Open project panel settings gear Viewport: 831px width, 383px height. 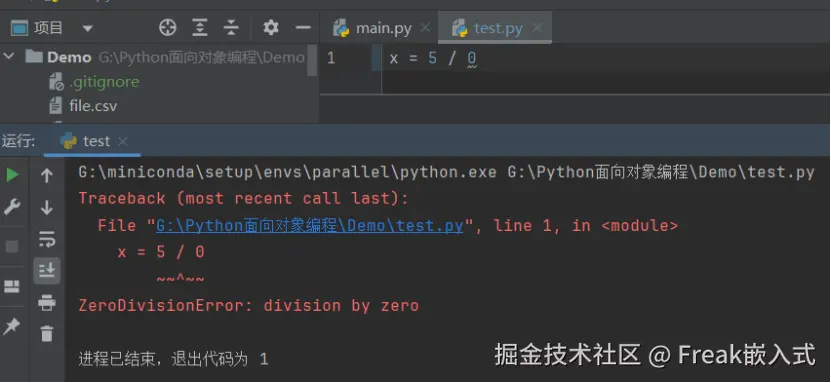coord(271,28)
